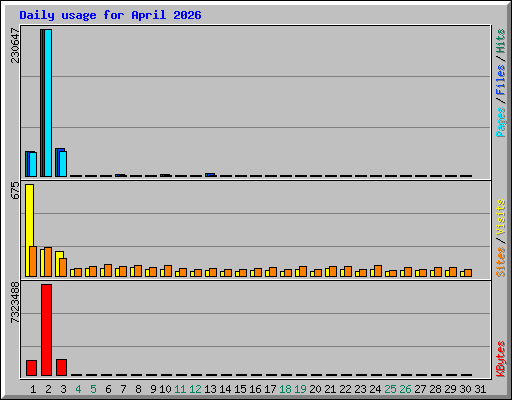Click the tall cyan pages bar for day 2

coord(48,103)
